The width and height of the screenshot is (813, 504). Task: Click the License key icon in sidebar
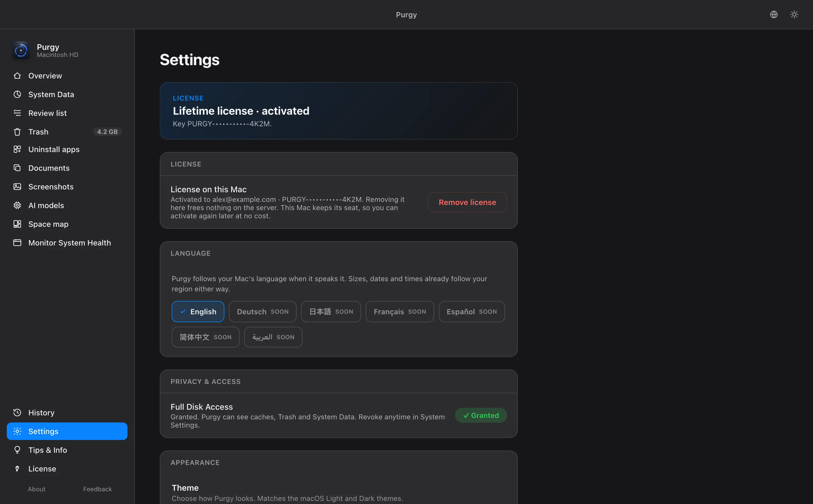coord(17,468)
